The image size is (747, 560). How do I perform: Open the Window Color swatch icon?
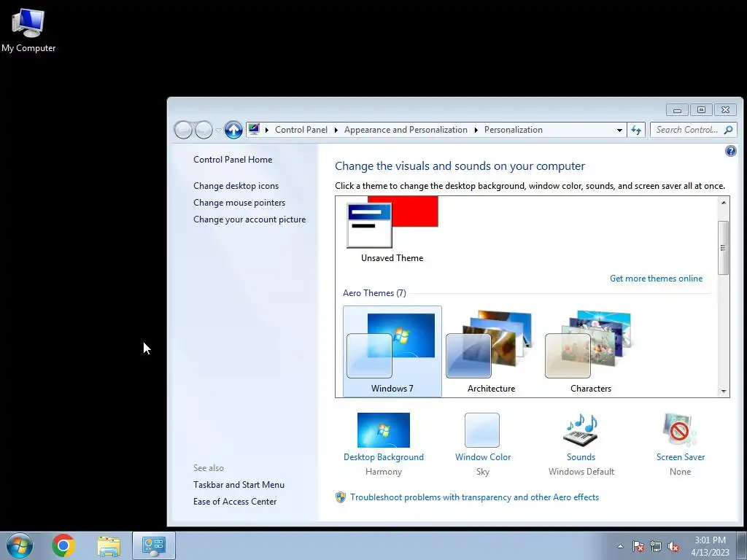point(482,430)
